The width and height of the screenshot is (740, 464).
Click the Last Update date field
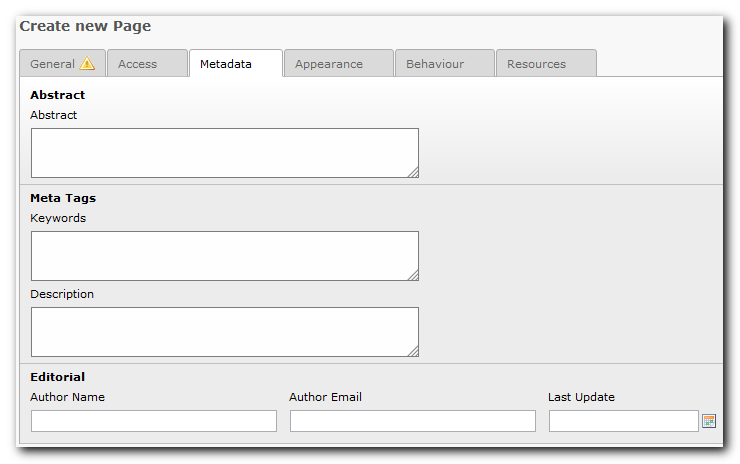pos(623,421)
